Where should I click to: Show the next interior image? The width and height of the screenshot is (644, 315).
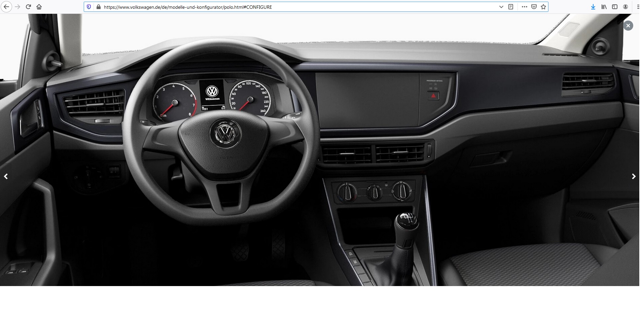(x=634, y=176)
